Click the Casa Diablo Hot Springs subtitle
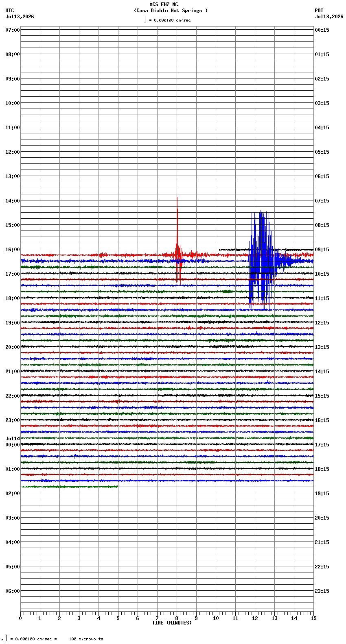Screen dimensions: 346x644 click(x=171, y=11)
